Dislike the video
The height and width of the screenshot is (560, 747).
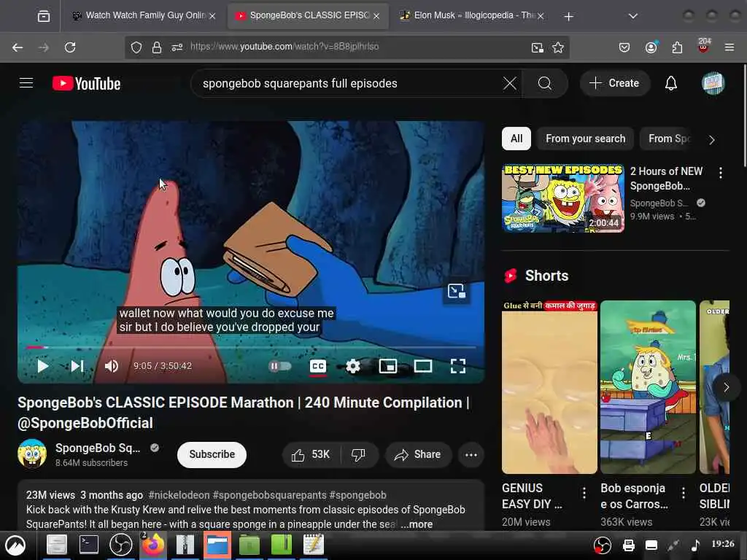359,455
